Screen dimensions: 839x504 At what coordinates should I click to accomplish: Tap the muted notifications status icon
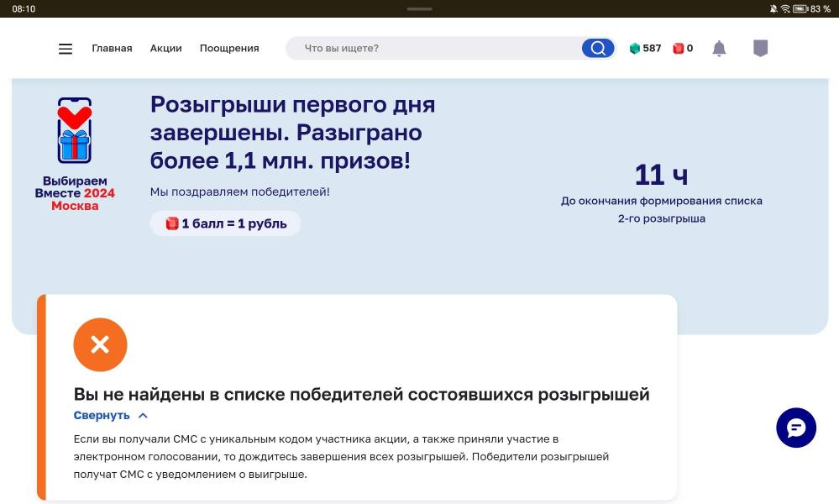[773, 8]
